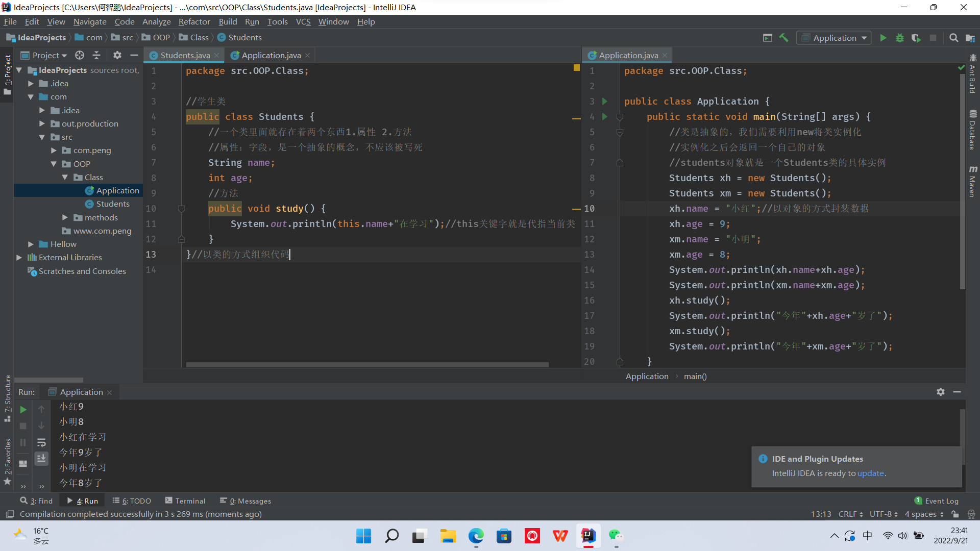Click run gutter arrow beside main method

[605, 116]
